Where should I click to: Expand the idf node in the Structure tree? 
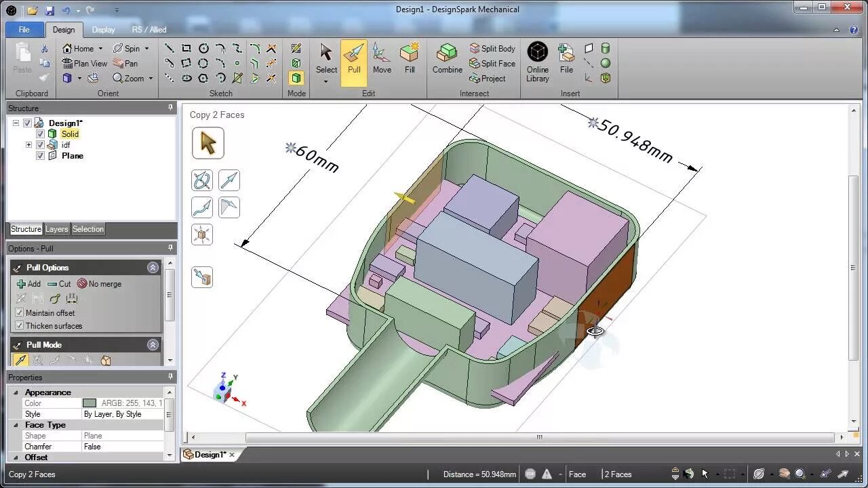[x=28, y=144]
